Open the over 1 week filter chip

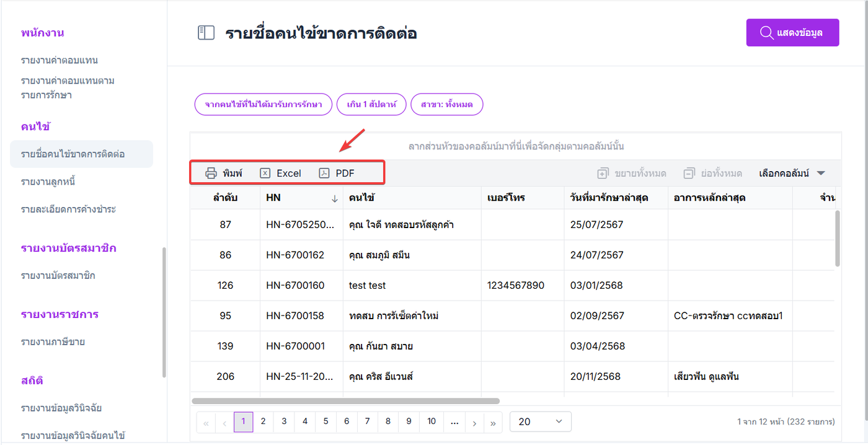[x=371, y=105]
